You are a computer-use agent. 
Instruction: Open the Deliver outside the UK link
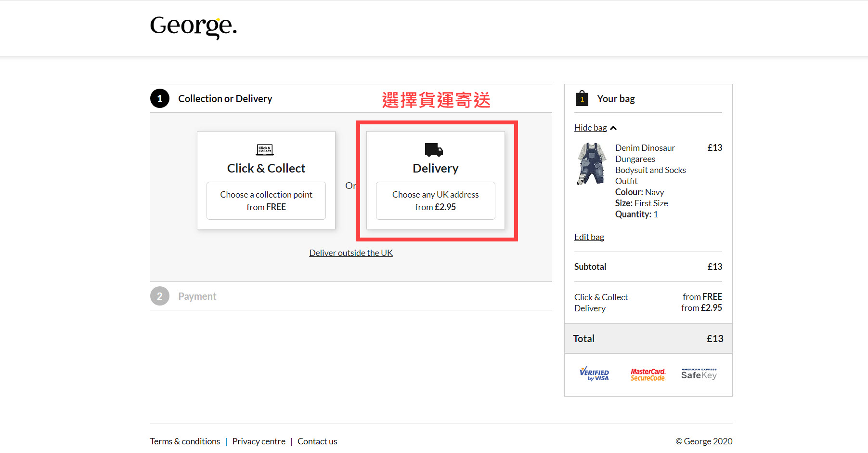click(x=351, y=253)
